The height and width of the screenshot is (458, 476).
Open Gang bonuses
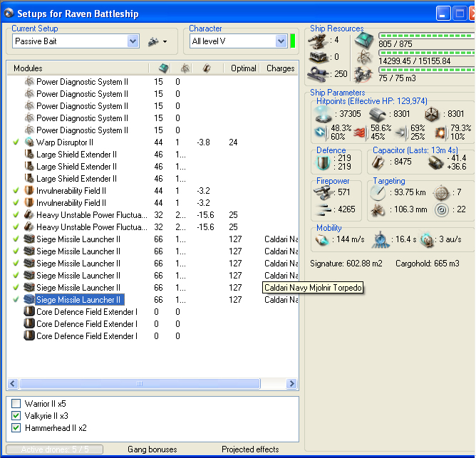pyautogui.click(x=152, y=449)
